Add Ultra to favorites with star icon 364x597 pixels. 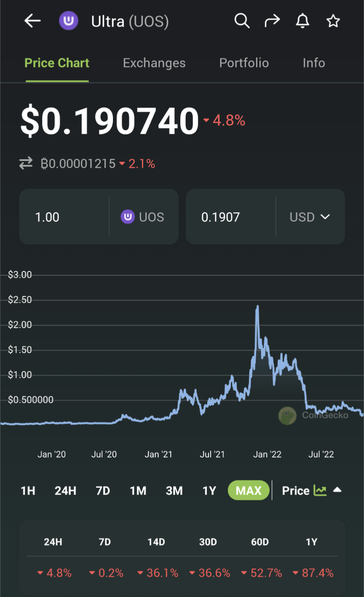pos(333,21)
